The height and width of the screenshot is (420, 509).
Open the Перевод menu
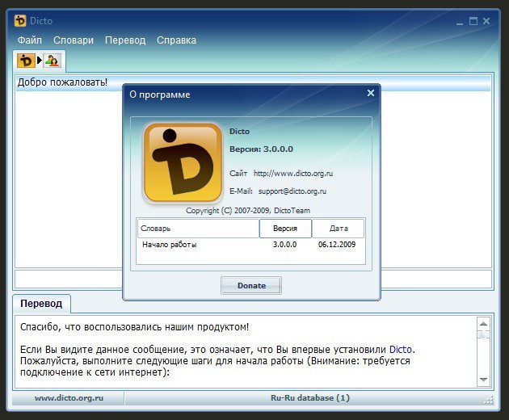coord(125,40)
